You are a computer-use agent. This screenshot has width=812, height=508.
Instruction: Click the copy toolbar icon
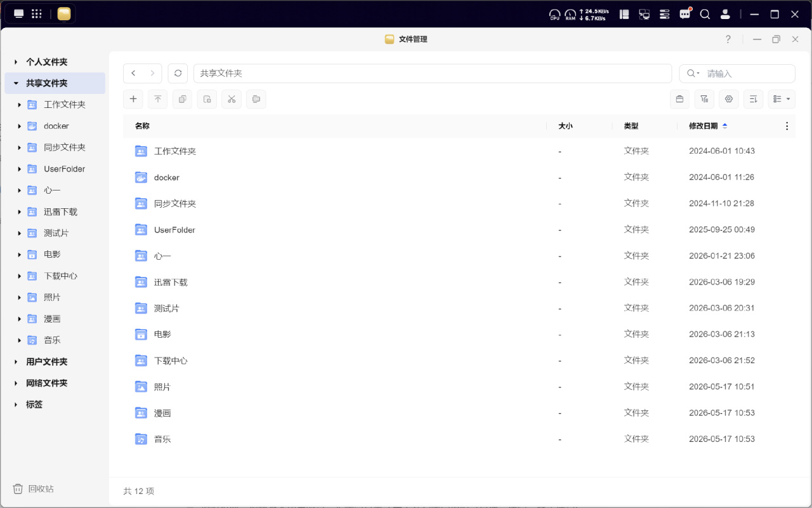point(182,99)
